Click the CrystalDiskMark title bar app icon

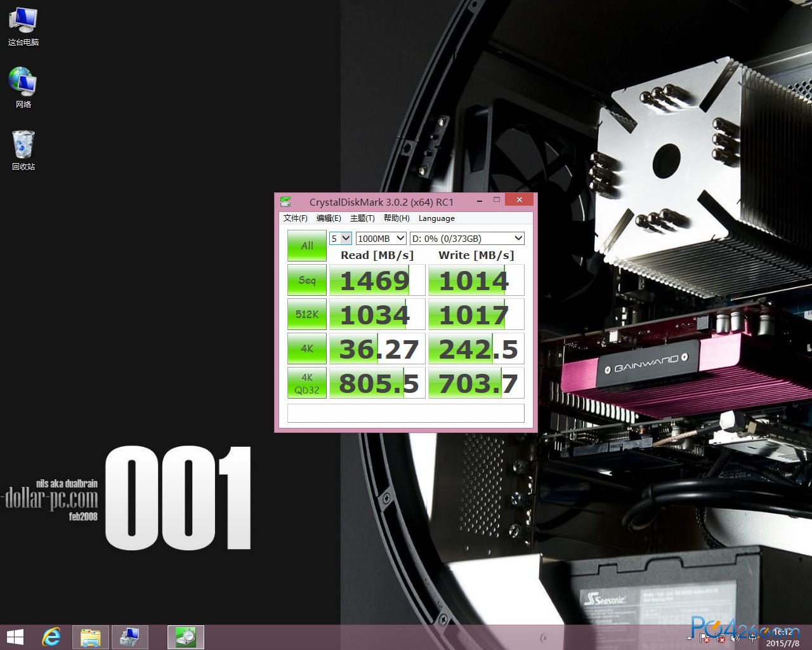(285, 201)
